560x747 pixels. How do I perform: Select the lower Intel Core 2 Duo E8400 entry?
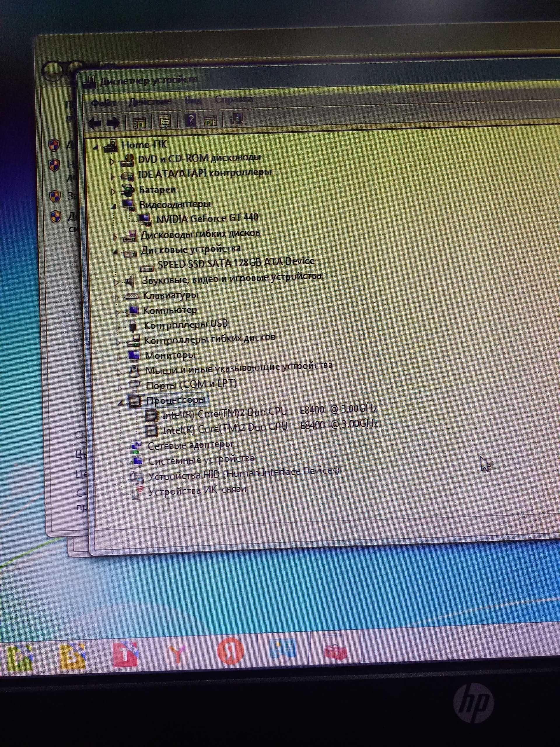[270, 427]
